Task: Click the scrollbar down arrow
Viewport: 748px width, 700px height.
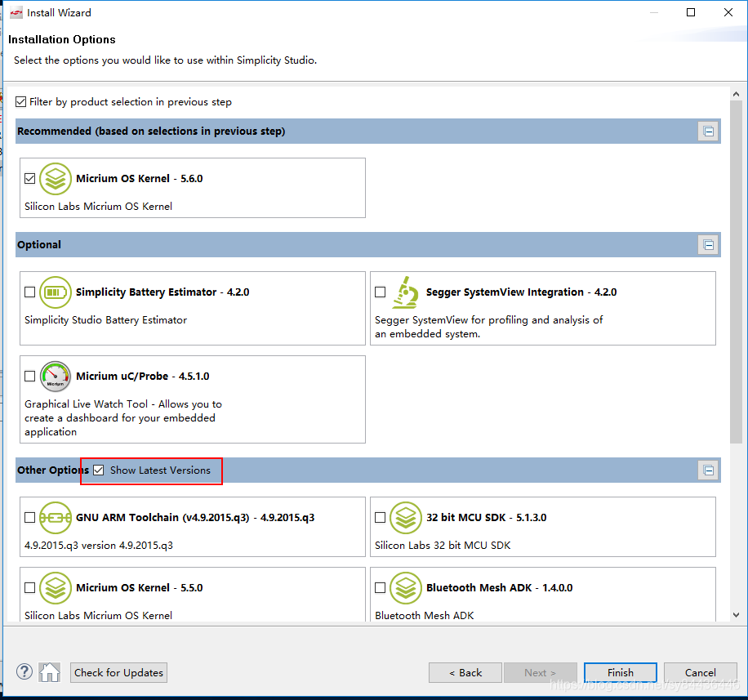Action: click(736, 614)
